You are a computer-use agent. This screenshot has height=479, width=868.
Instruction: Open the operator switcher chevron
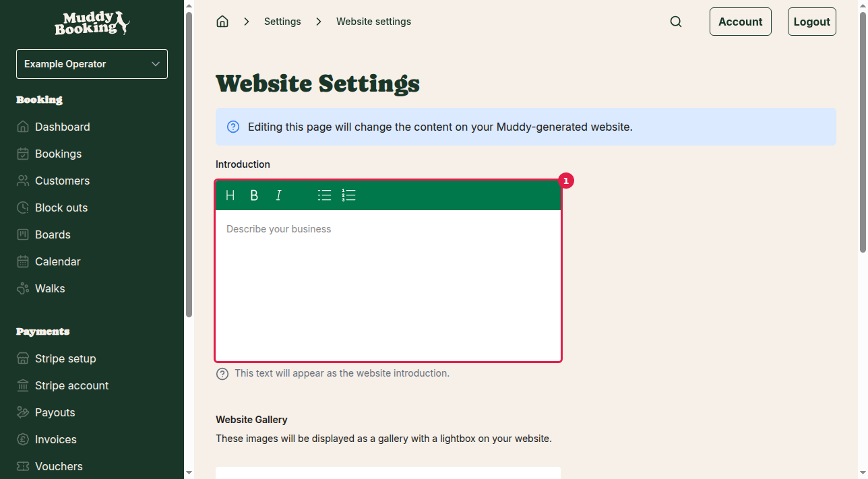(x=157, y=63)
